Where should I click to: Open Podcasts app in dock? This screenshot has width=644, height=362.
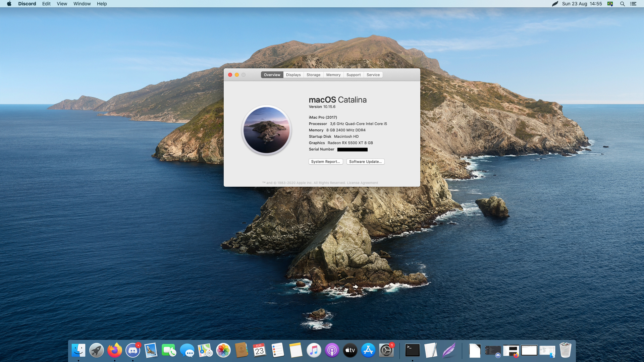pyautogui.click(x=332, y=351)
